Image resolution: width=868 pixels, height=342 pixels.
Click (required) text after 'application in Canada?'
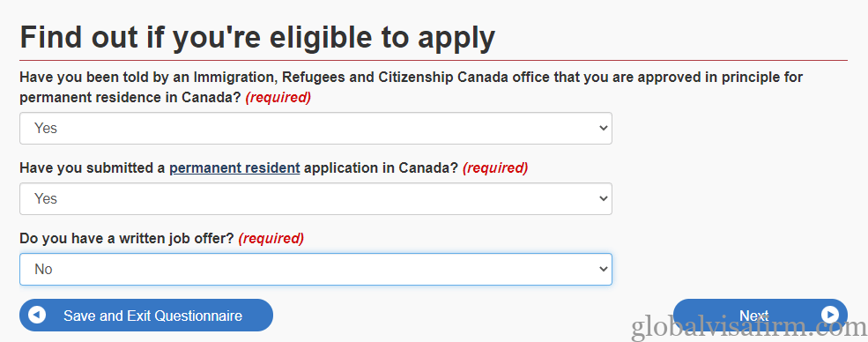point(495,167)
